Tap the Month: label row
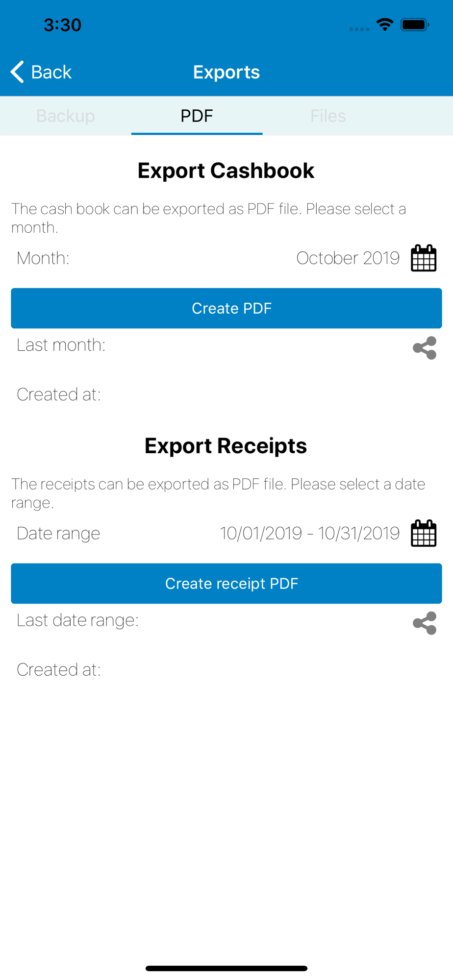453x980 pixels. (x=43, y=258)
